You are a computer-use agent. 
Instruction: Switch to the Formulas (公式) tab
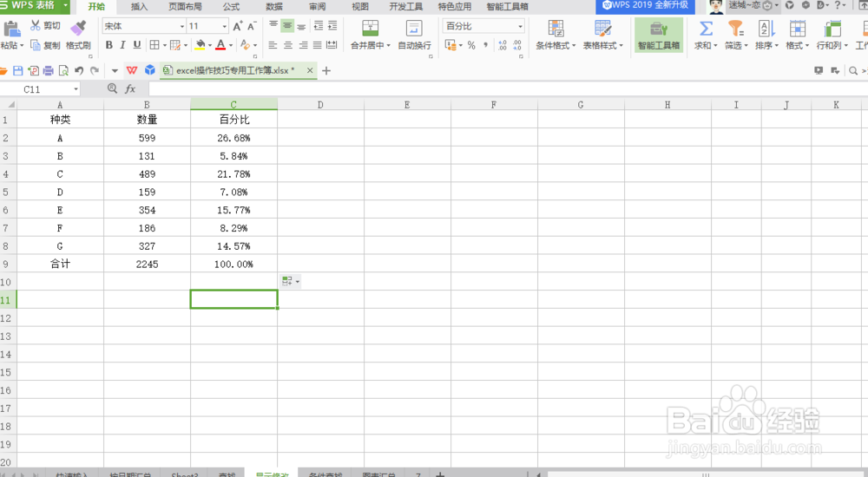(231, 7)
